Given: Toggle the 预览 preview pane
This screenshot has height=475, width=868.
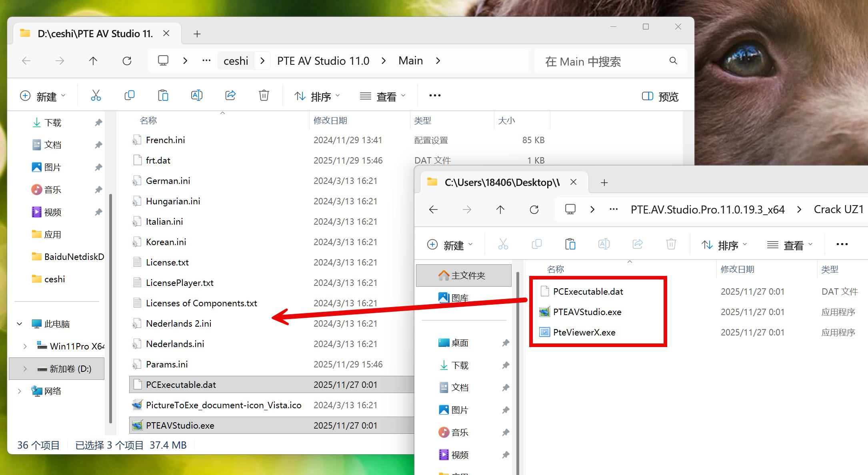Looking at the screenshot, I should 660,96.
